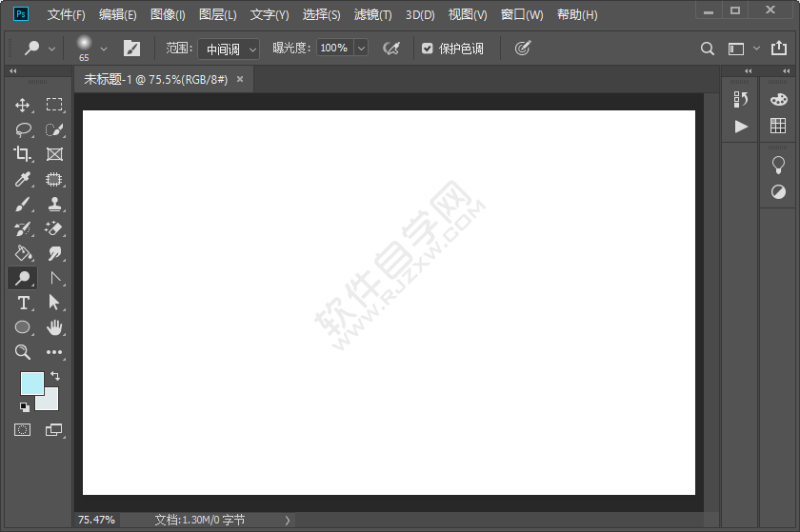Choose the History Brush tool
Image resolution: width=800 pixels, height=532 pixels.
tap(23, 228)
